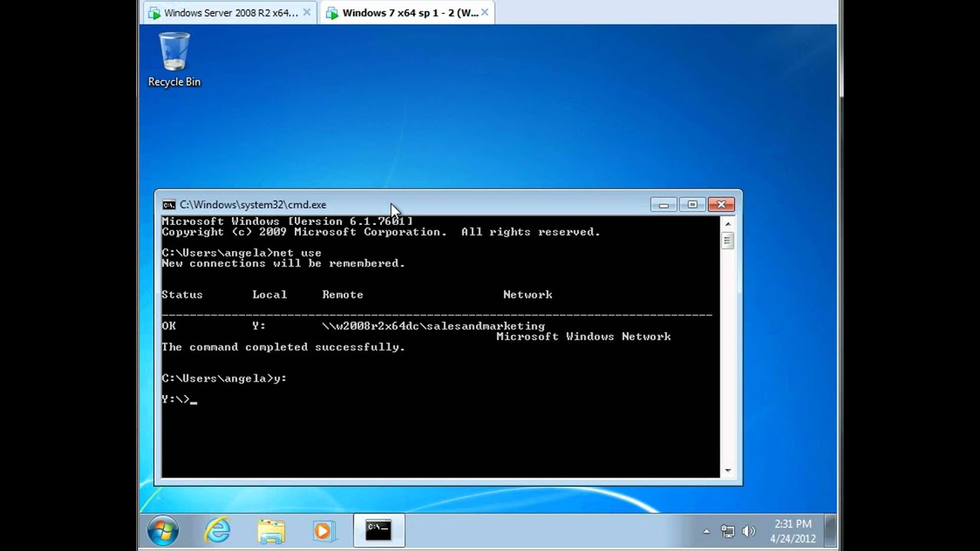The width and height of the screenshot is (980, 551).
Task: Open Windows Explorer folder on taskbar
Action: point(271,530)
